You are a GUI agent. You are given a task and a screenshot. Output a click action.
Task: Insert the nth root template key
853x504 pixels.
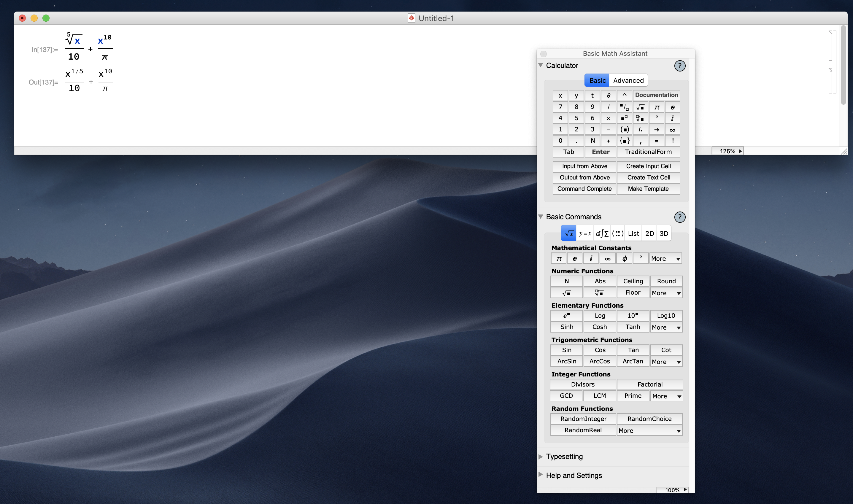pos(640,118)
